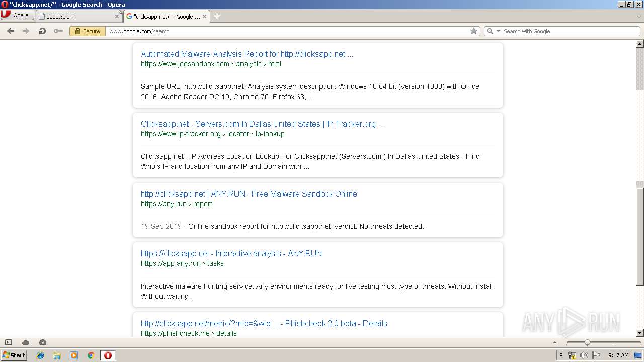Launch Google Chrome from taskbar
This screenshot has height=362, width=644.
pyautogui.click(x=91, y=355)
